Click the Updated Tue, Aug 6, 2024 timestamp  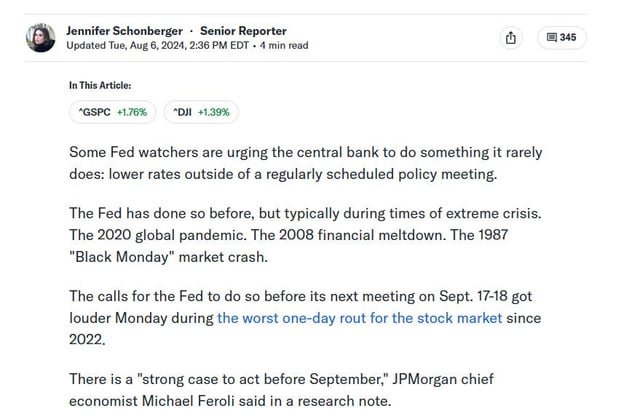[158, 45]
